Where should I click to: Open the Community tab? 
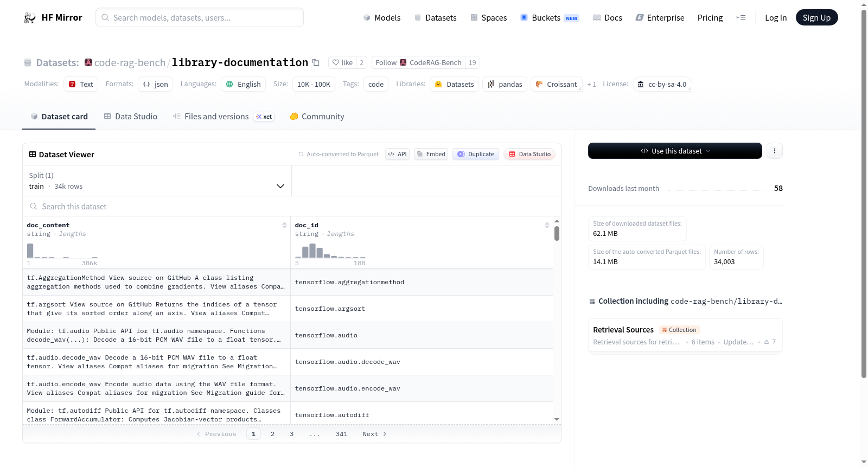point(317,117)
